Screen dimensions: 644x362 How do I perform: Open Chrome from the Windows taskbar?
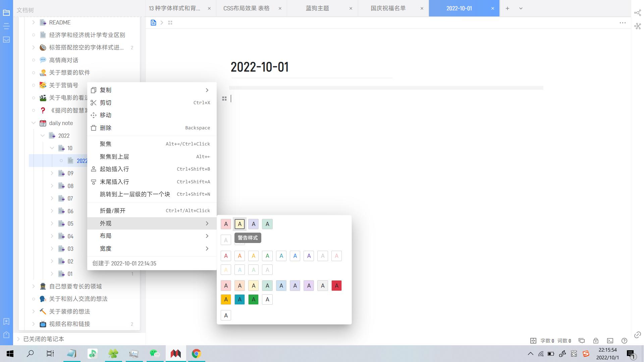197,353
